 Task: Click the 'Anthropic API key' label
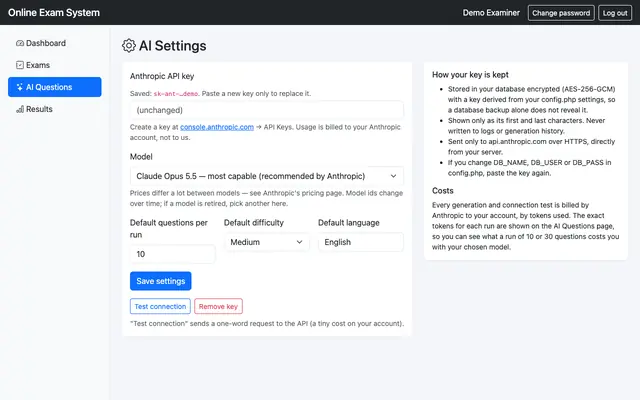pyautogui.click(x=162, y=76)
